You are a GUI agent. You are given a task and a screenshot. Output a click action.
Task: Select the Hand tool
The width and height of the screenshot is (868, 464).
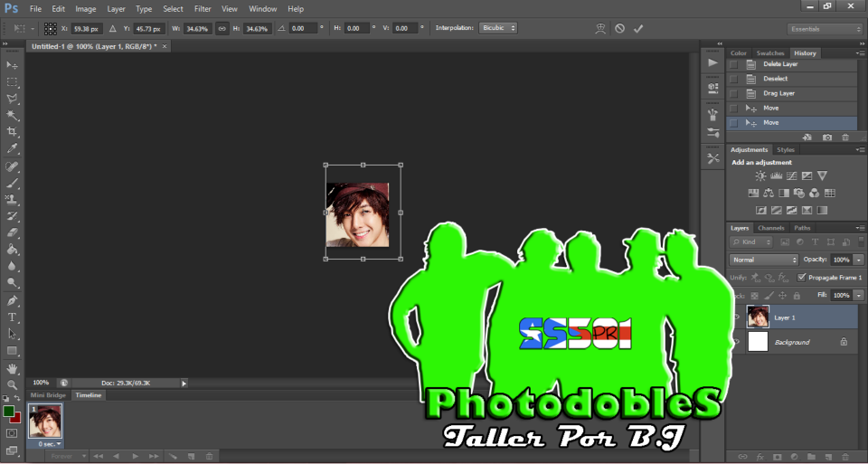(12, 368)
